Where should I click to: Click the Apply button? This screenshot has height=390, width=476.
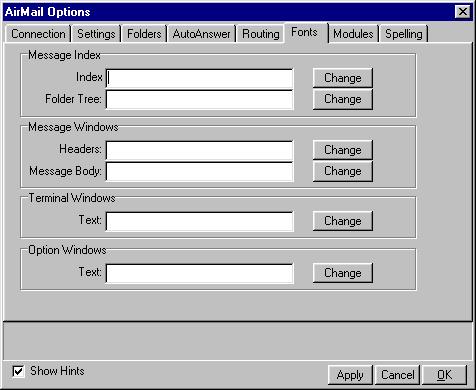tap(350, 375)
